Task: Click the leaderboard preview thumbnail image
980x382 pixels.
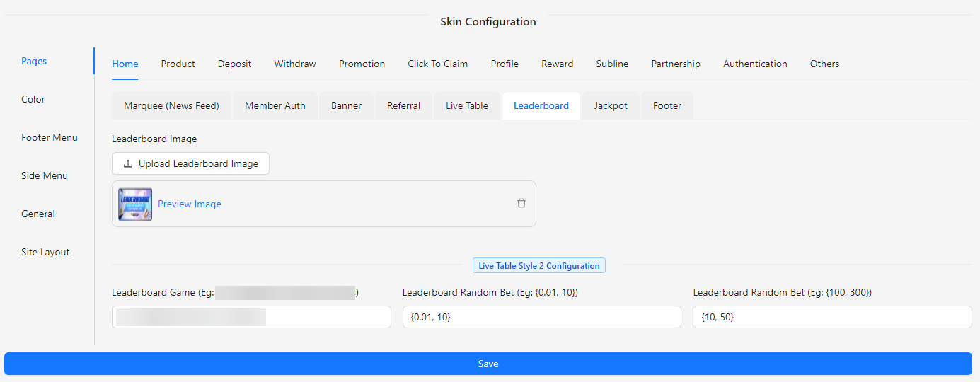Action: click(x=135, y=204)
